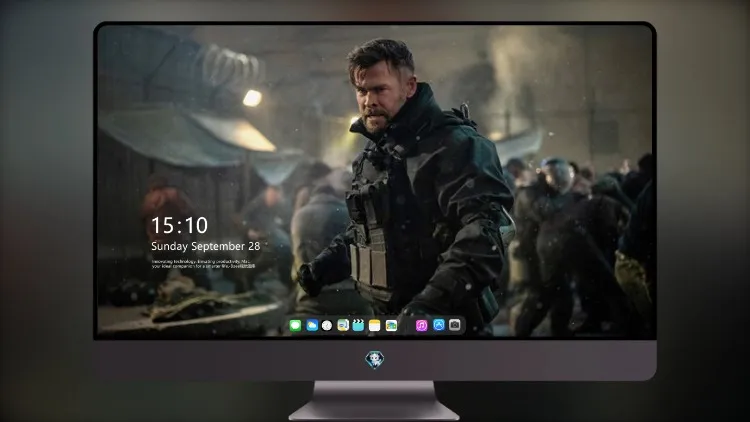Click the Sunday September 28 date text
Screen dimensions: 750x422
pyautogui.click(x=206, y=246)
